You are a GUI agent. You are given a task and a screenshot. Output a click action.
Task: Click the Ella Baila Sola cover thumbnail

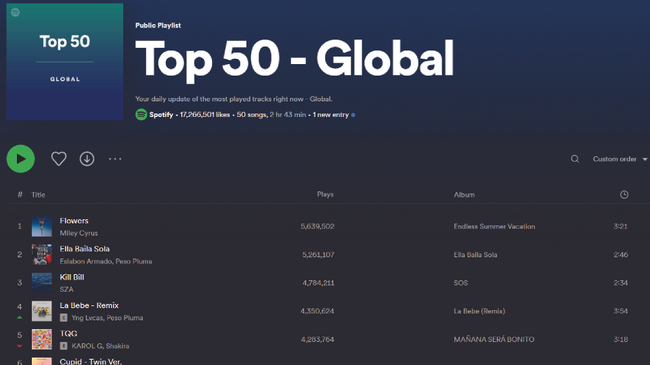[x=42, y=255]
